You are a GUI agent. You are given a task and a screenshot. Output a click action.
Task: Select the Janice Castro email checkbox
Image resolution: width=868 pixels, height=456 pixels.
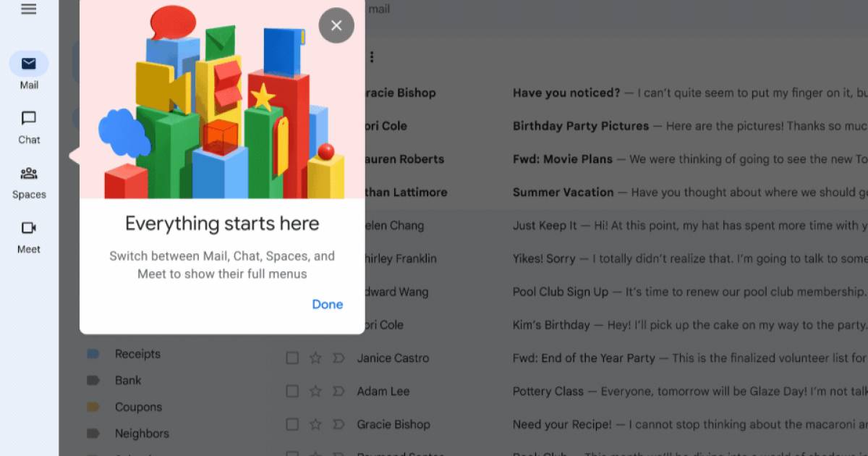[292, 358]
